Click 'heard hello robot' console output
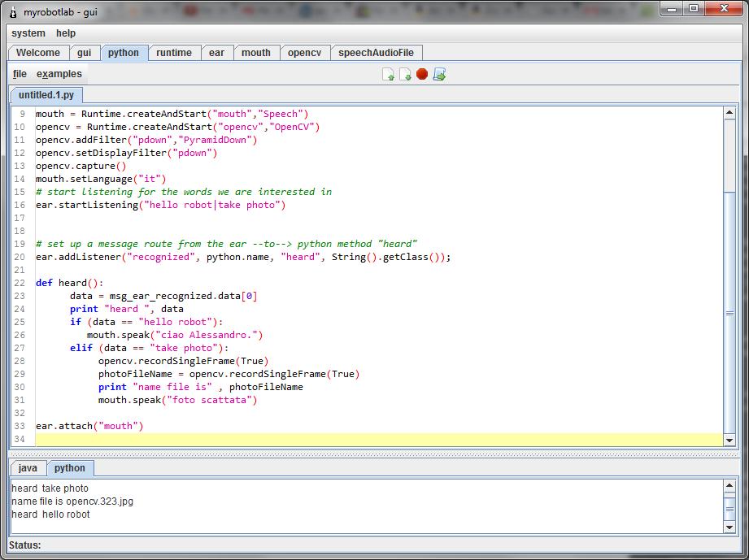 point(50,514)
